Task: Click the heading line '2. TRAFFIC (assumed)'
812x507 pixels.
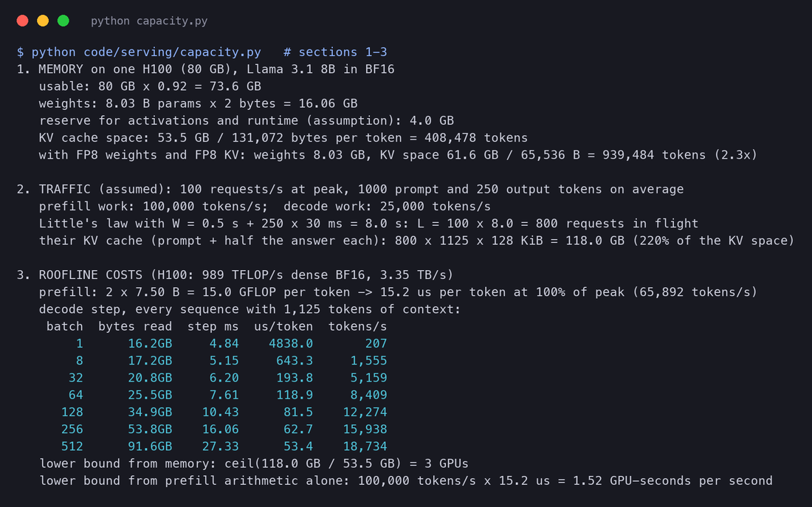Action: click(350, 190)
